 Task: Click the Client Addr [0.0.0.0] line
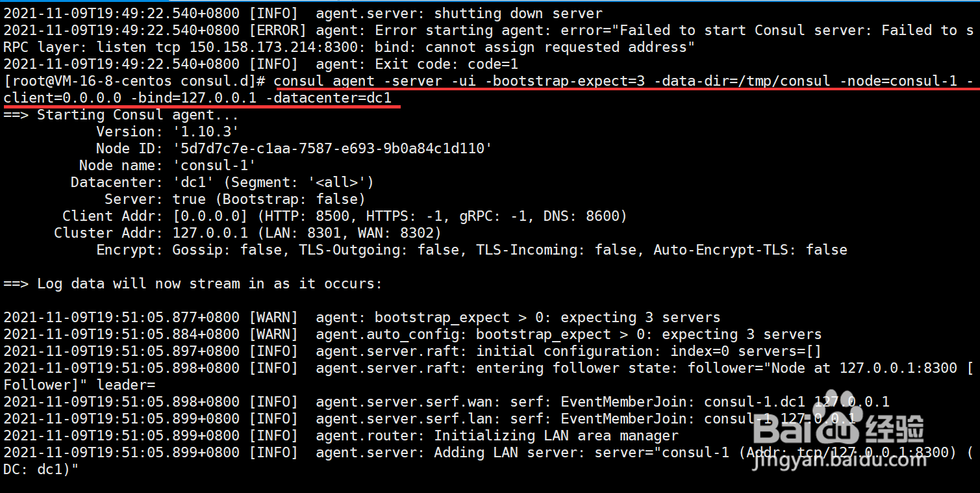[345, 216]
